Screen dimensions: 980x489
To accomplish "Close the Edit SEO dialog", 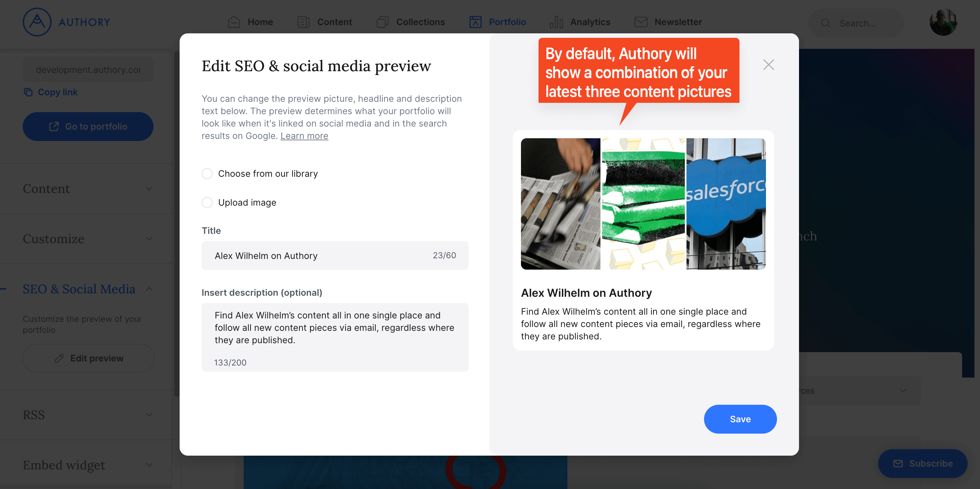I will coord(768,65).
